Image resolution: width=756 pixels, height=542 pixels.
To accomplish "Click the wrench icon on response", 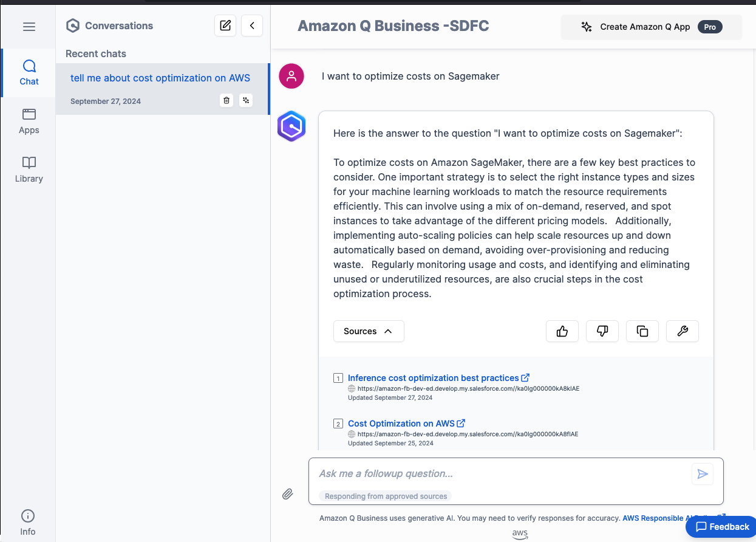I will click(683, 331).
